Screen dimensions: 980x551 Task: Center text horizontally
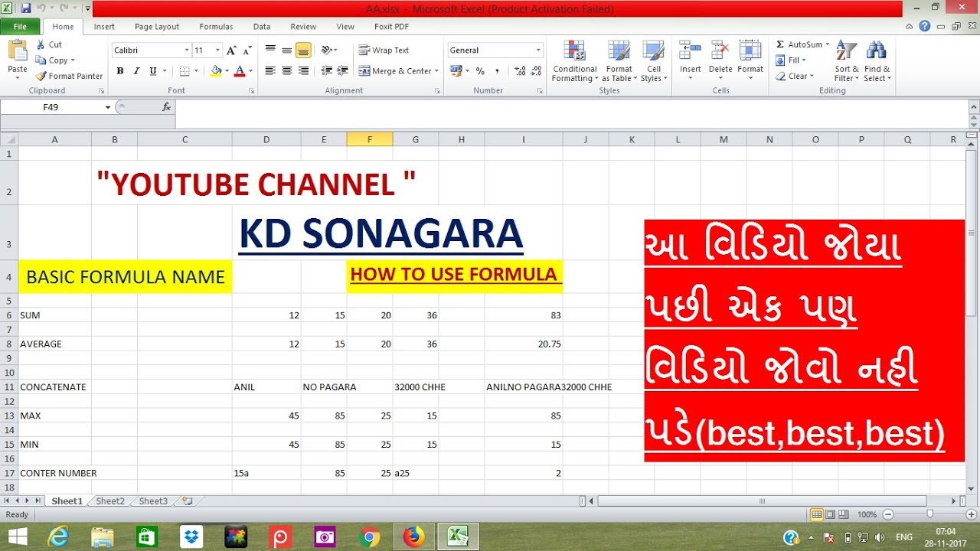pos(286,71)
